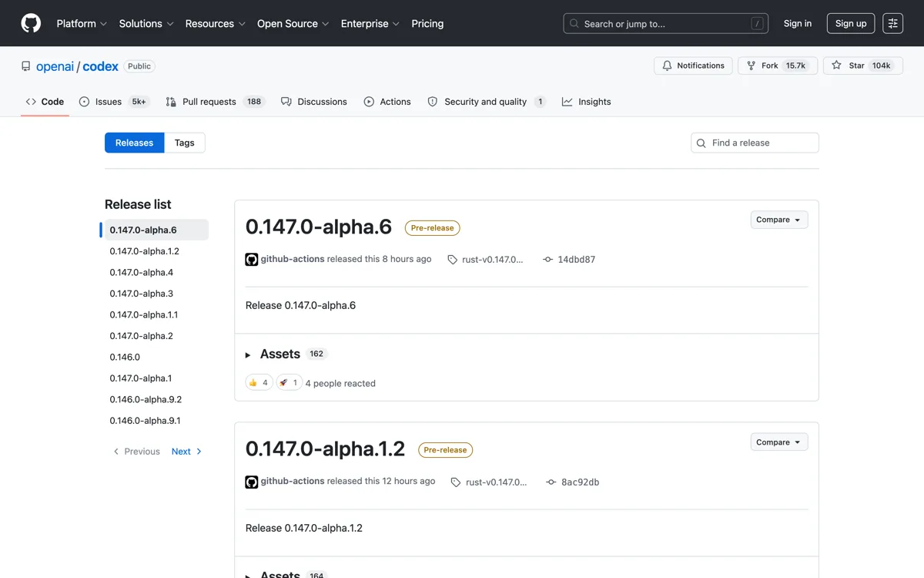
Task: Open the GitHub home logo
Action: click(x=31, y=23)
